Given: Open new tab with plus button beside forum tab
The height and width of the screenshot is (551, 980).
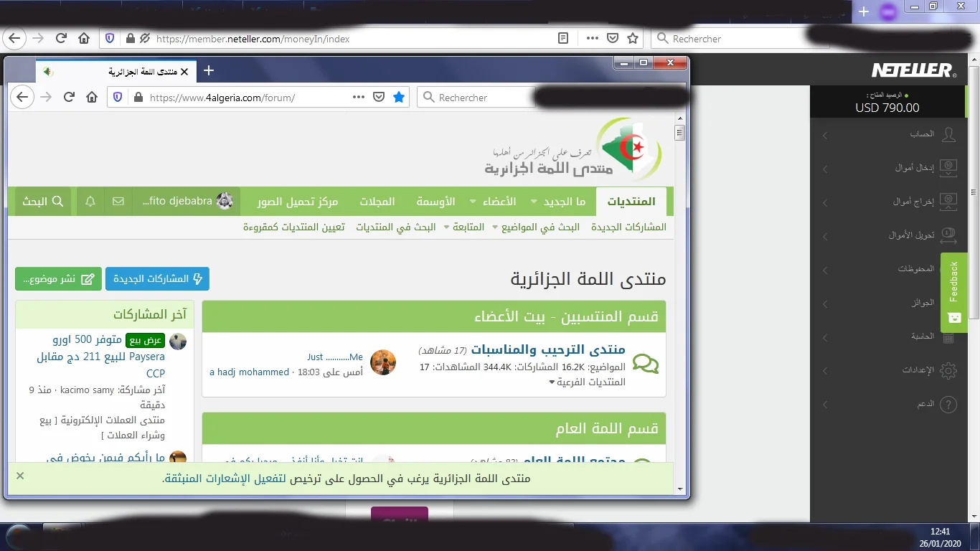Looking at the screenshot, I should pyautogui.click(x=208, y=70).
